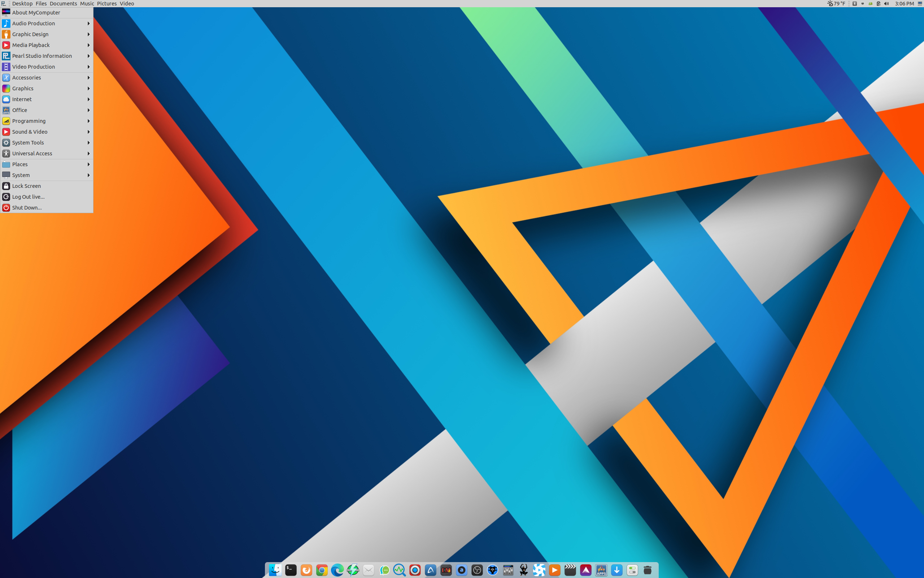
Task: Launch the Terminal from the dock
Action: click(291, 570)
